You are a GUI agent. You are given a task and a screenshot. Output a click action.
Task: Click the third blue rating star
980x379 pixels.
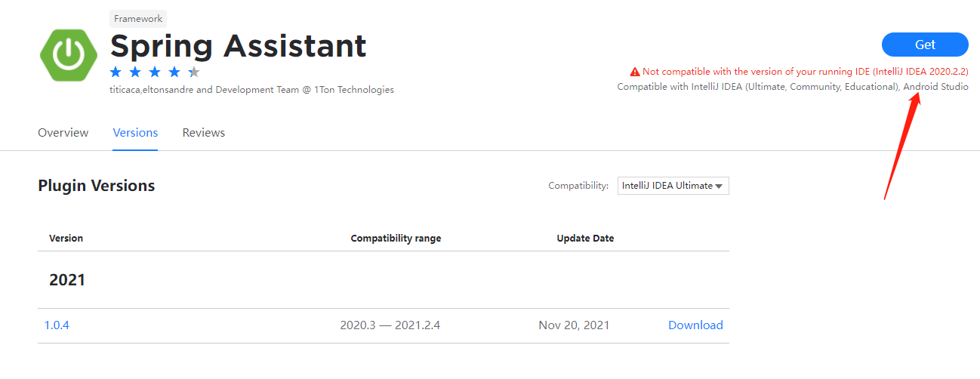(155, 72)
